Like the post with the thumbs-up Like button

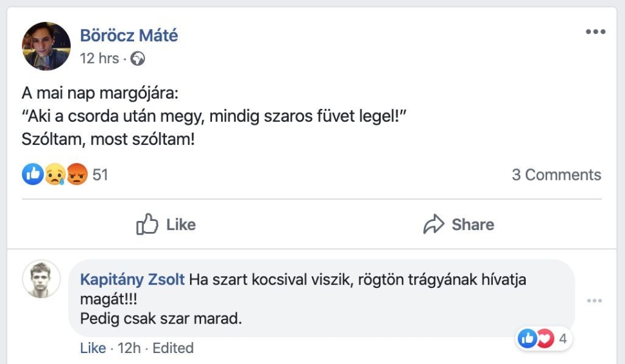(166, 224)
